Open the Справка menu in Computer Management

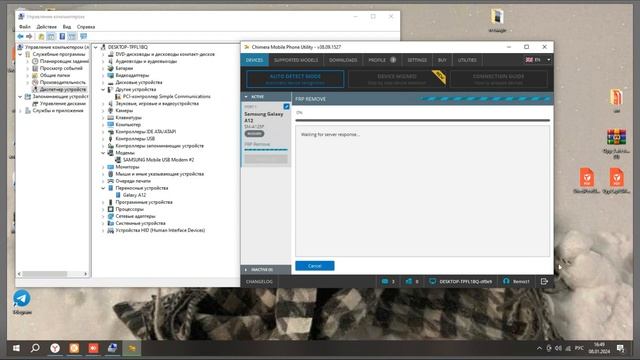pyautogui.click(x=86, y=27)
